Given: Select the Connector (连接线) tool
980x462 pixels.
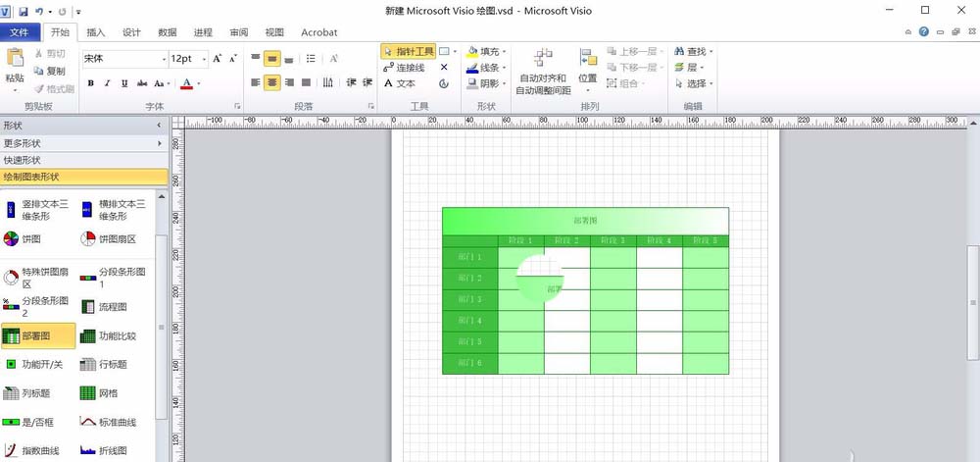Looking at the screenshot, I should point(404,67).
